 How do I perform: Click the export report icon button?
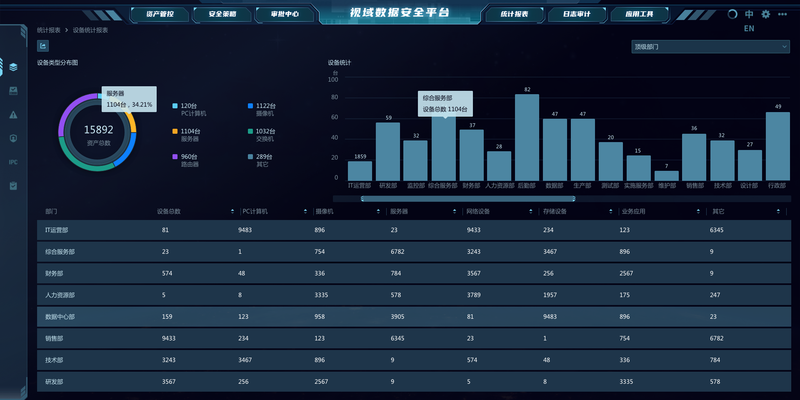click(43, 46)
